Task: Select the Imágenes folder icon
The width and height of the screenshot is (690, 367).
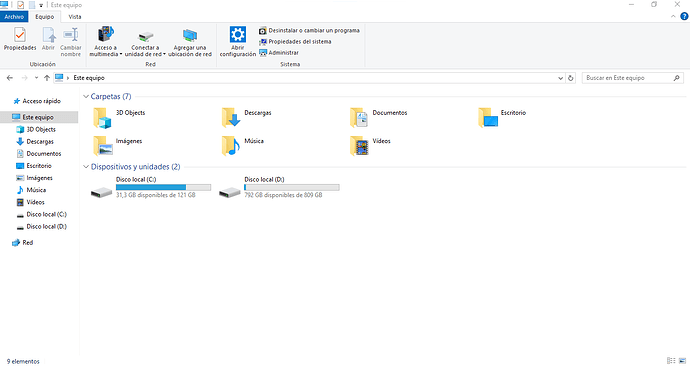Action: [103, 146]
